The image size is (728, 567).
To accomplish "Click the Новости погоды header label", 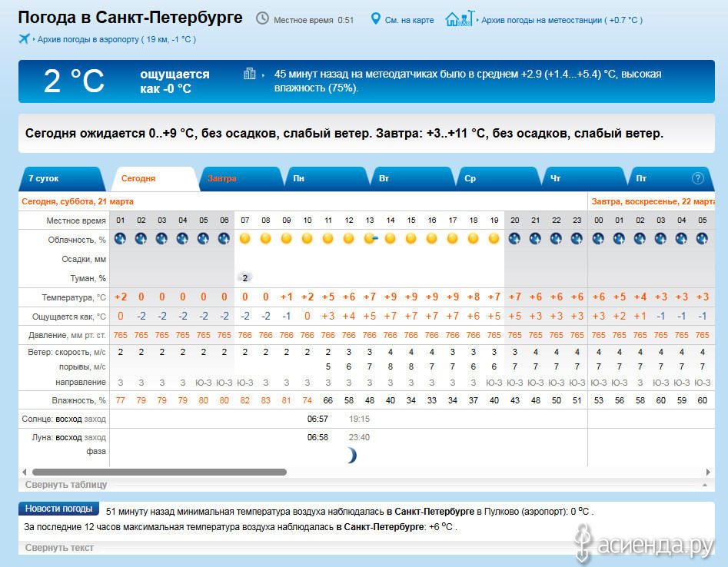I will (59, 509).
